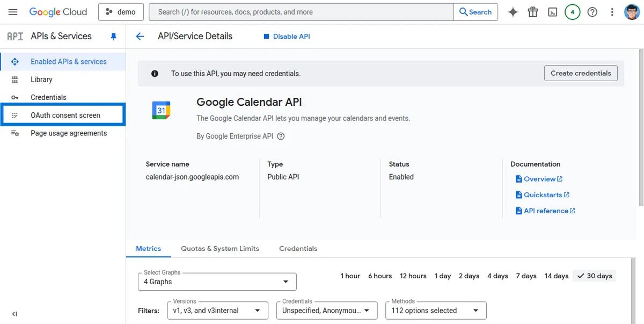This screenshot has width=644, height=324.
Task: Click the Google Calendar API heading
Action: pyautogui.click(x=250, y=102)
